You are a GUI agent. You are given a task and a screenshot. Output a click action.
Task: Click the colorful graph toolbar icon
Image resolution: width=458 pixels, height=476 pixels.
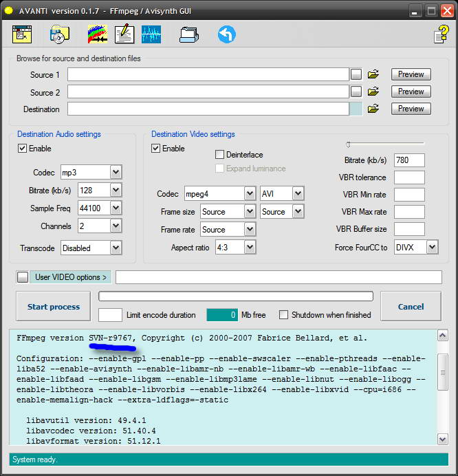(x=97, y=34)
